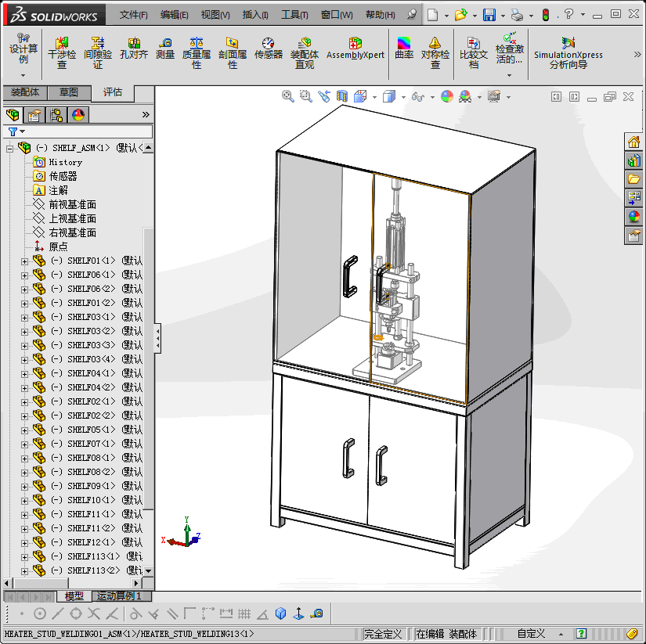Start the 孔对齐 hole alignment check
The image size is (646, 644).
point(134,49)
